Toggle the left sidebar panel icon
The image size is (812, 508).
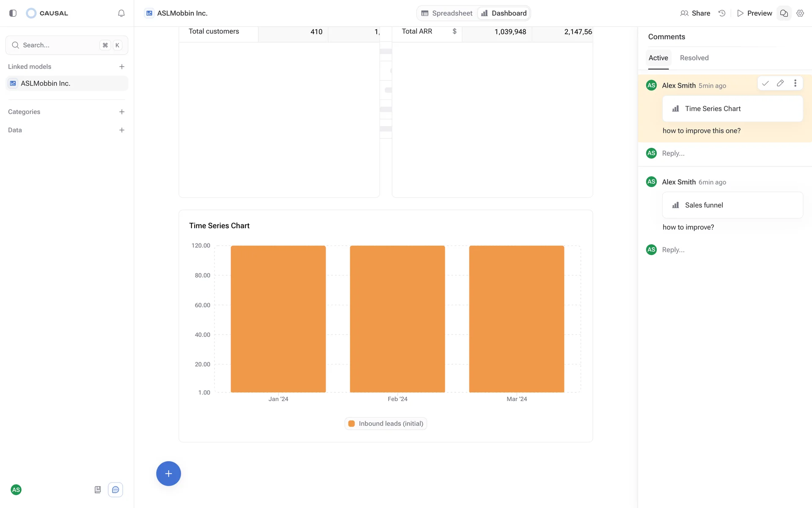13,13
